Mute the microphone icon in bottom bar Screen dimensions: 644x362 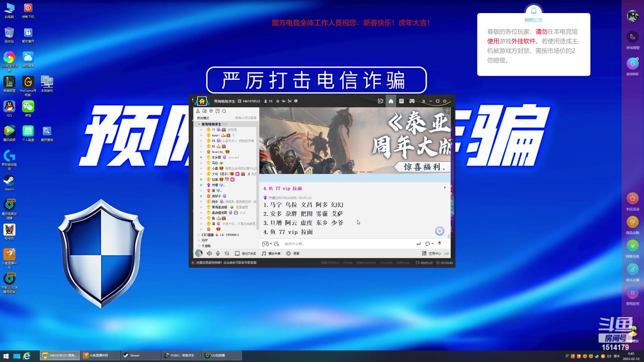tap(218, 254)
